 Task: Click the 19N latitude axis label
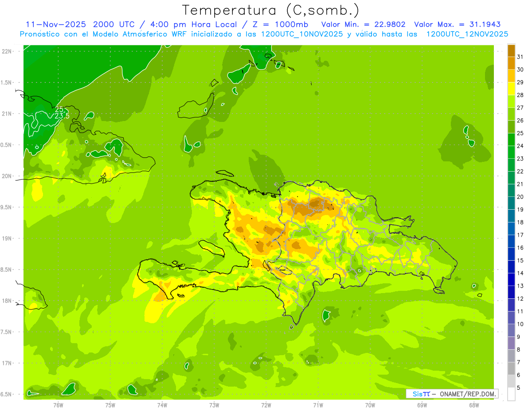[x=7, y=239]
